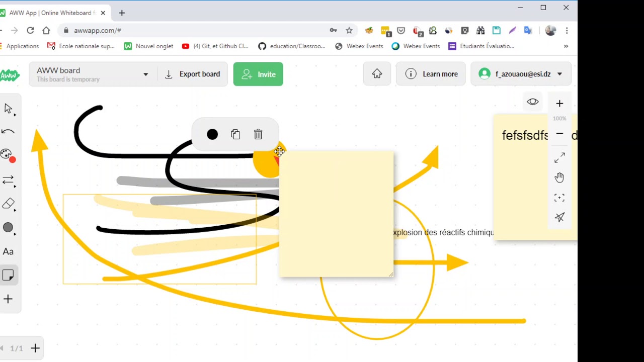Open the Chrome profile avatar
Viewport: 644px width, 362px height.
click(x=550, y=30)
